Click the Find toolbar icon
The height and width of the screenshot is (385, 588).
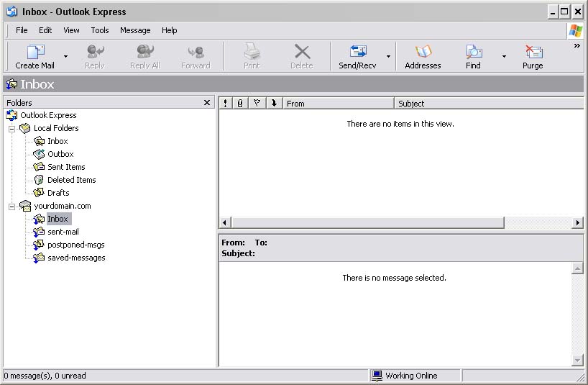click(x=474, y=51)
